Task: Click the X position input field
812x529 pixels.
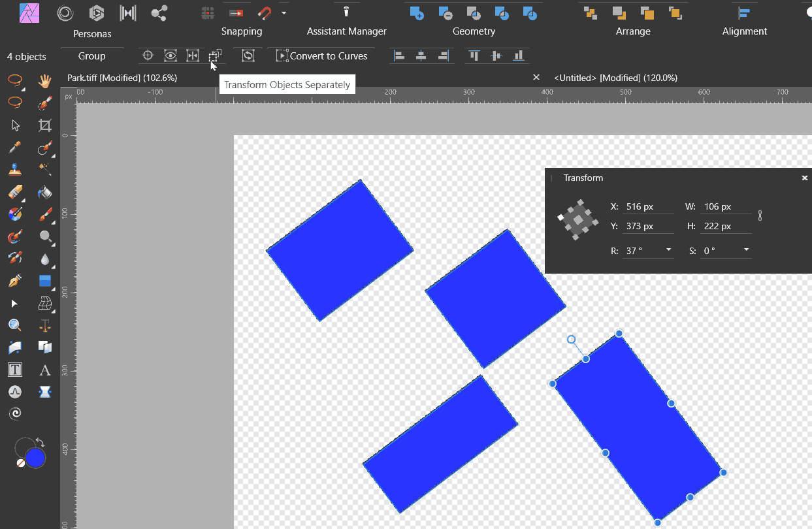Action: (647, 206)
